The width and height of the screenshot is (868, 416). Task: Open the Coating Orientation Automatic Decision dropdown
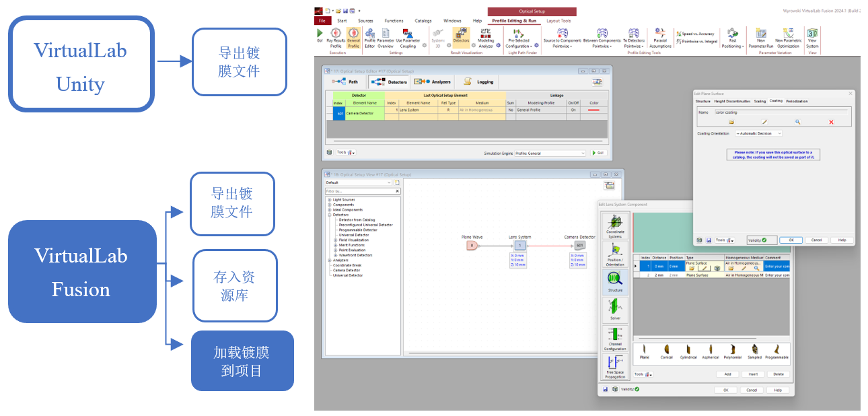759,133
